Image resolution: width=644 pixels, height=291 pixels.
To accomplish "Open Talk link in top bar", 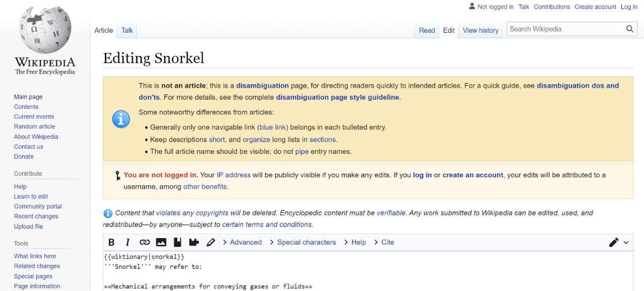I will pyautogui.click(x=524, y=7).
